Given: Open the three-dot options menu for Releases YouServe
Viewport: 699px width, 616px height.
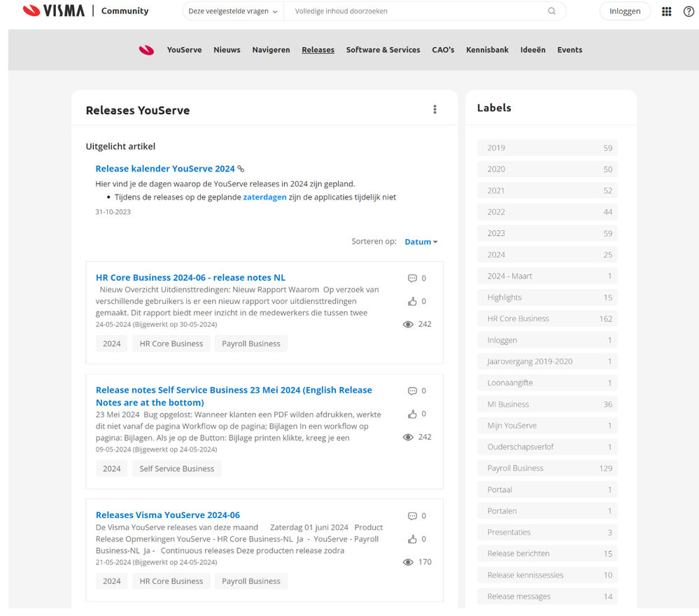Looking at the screenshot, I should point(435,110).
